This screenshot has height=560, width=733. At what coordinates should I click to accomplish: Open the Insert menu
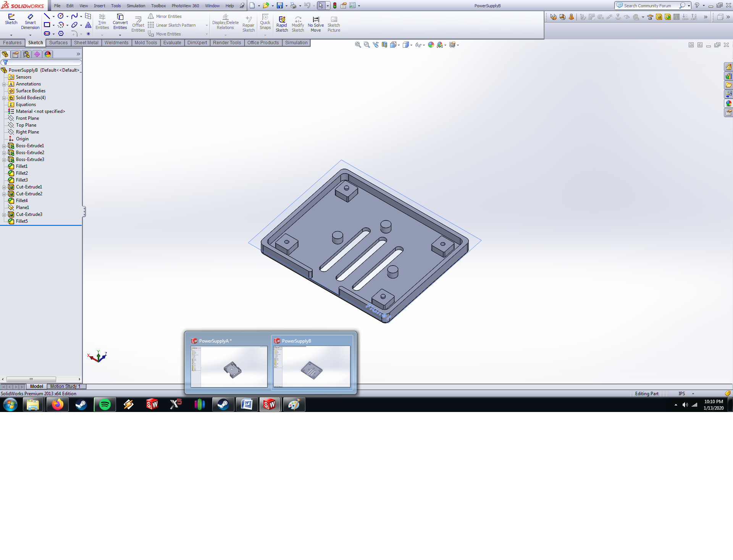[x=99, y=6]
